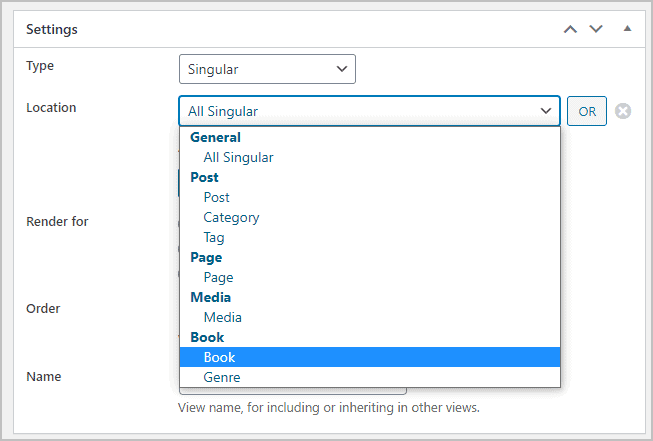Open the Type dropdown showing Singular
Screen dimensions: 653x441
[x=267, y=69]
